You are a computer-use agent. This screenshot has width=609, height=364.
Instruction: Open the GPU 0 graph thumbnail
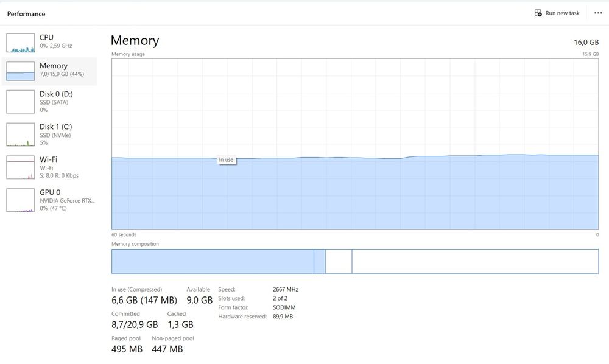(x=20, y=200)
